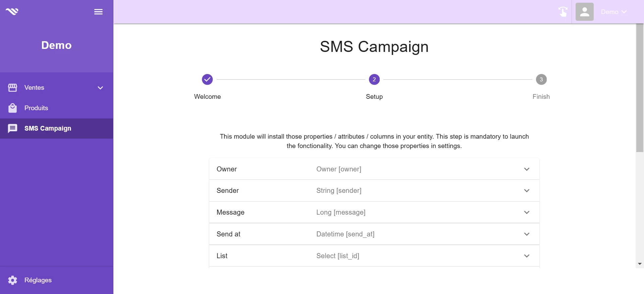
Task: Toggle the hamburger menu icon
Action: tap(98, 12)
